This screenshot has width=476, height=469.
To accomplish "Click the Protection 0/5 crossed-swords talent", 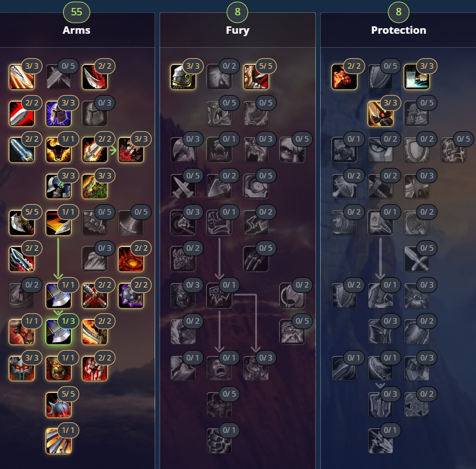I will tap(416, 259).
